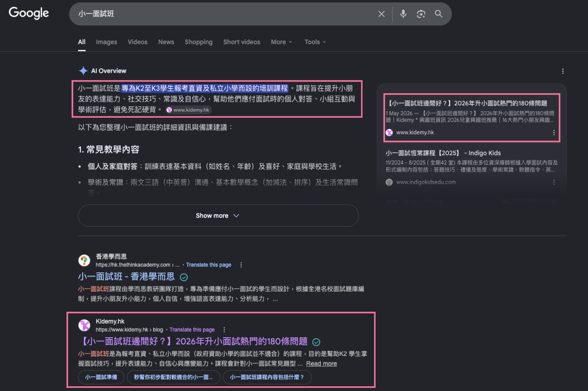This screenshot has height=391, width=588.
Task: Click the 香港學而思 site favicon
Action: pos(84,260)
